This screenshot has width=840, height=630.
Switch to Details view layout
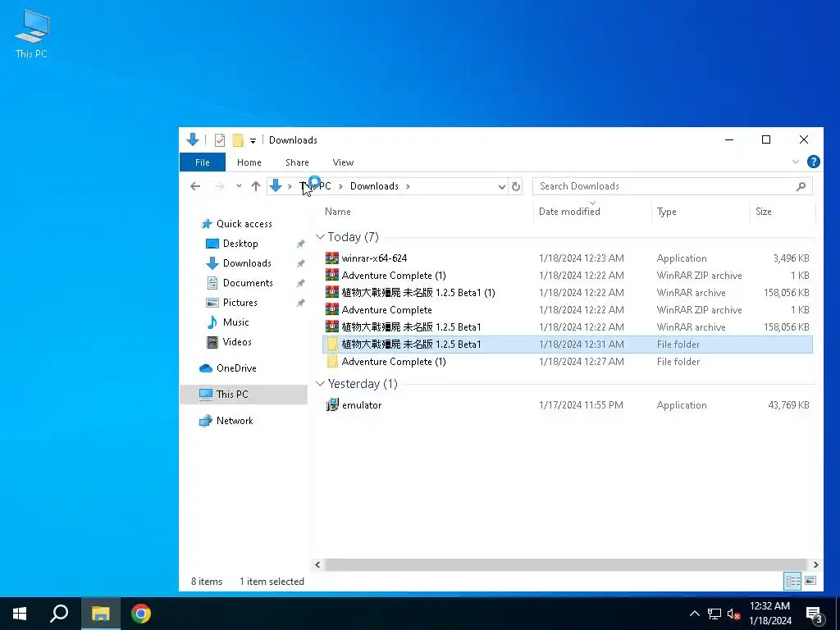pos(793,581)
